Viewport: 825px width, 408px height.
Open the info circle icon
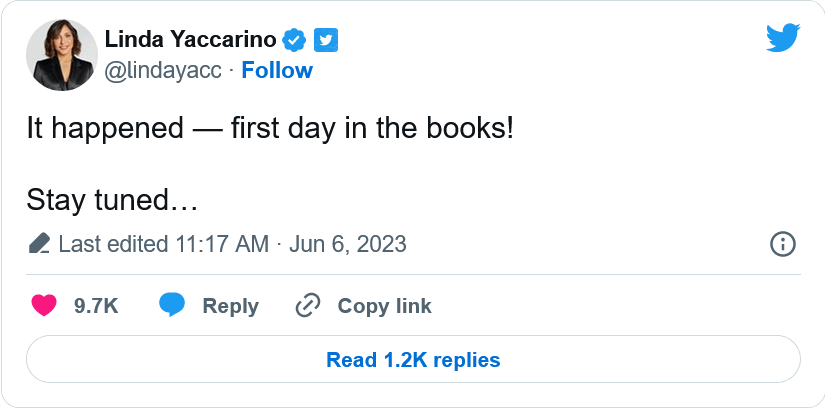(x=782, y=244)
